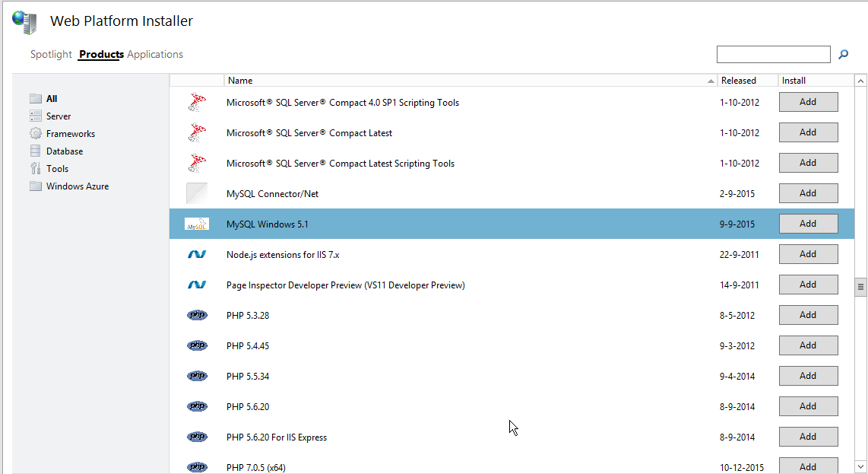Click the MySQL Windows 5.1 logo icon
Viewport: 868px width, 474px height.
tap(197, 224)
